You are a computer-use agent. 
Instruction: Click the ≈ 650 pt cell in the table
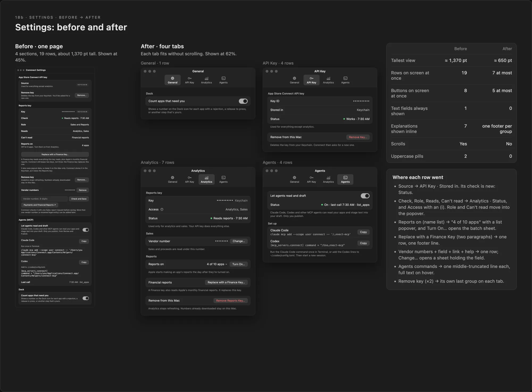coord(503,60)
